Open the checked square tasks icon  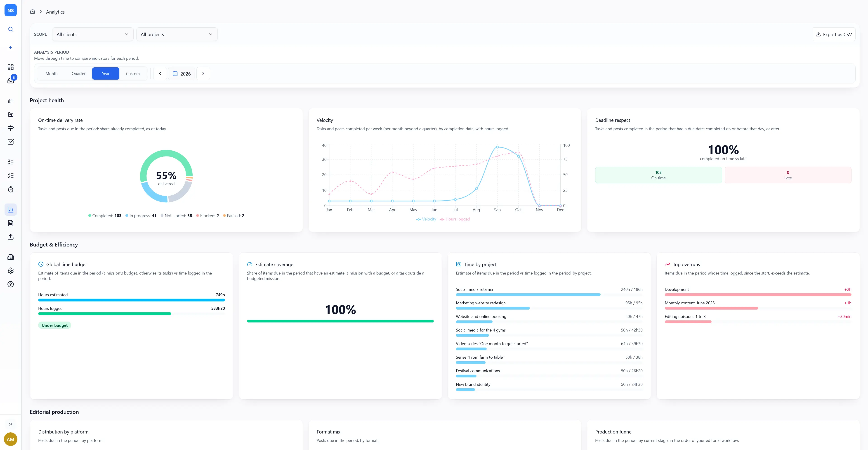10,142
